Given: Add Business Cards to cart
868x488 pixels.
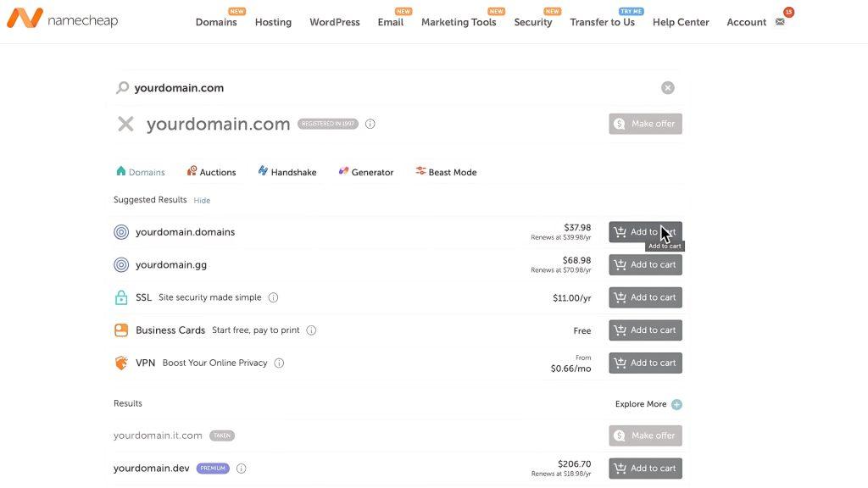Looking at the screenshot, I should (x=645, y=330).
